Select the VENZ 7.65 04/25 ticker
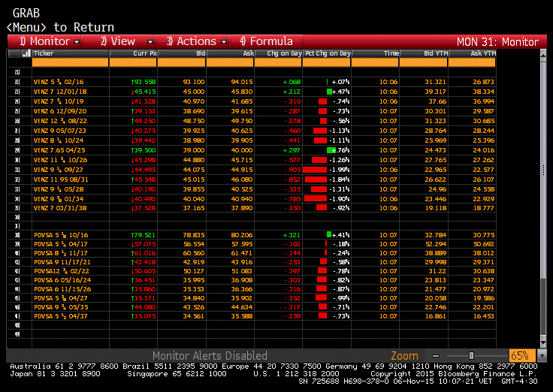 pos(59,150)
